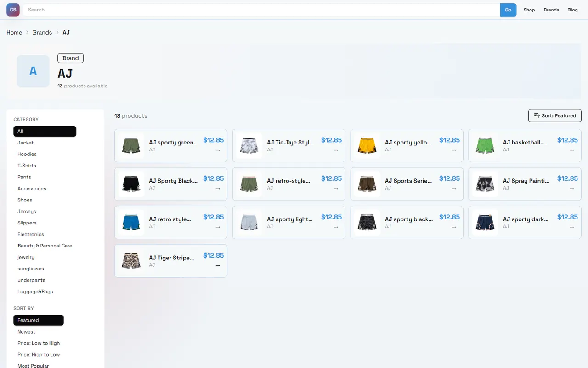Image resolution: width=588 pixels, height=368 pixels.
Task: Filter by Beauty & Personal Care category
Action: [x=45, y=246]
